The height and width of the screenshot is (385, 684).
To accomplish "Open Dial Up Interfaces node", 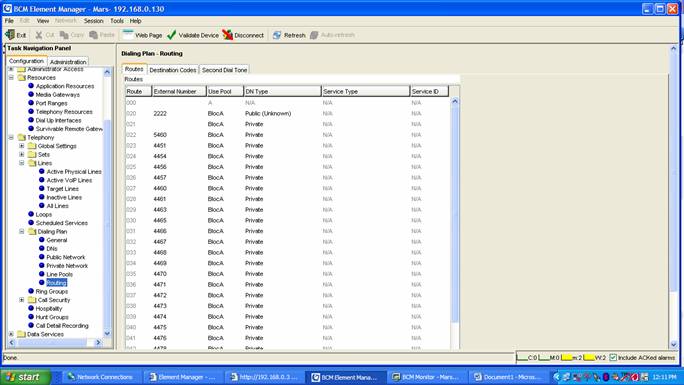I will (58, 120).
